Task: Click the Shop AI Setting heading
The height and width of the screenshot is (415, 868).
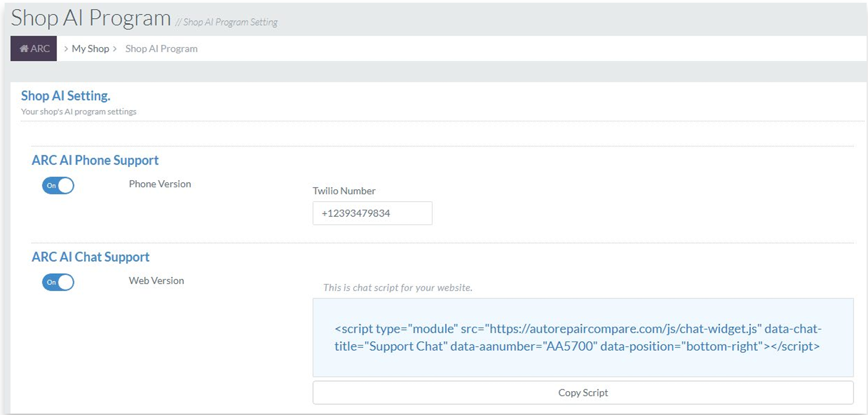Action: (66, 96)
